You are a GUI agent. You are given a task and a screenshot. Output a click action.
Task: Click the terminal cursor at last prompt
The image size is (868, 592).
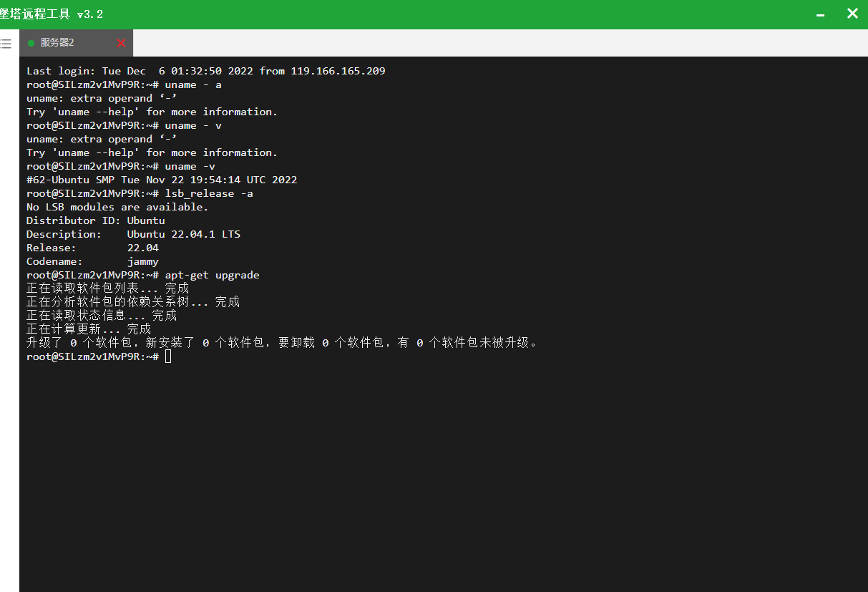[x=168, y=356]
